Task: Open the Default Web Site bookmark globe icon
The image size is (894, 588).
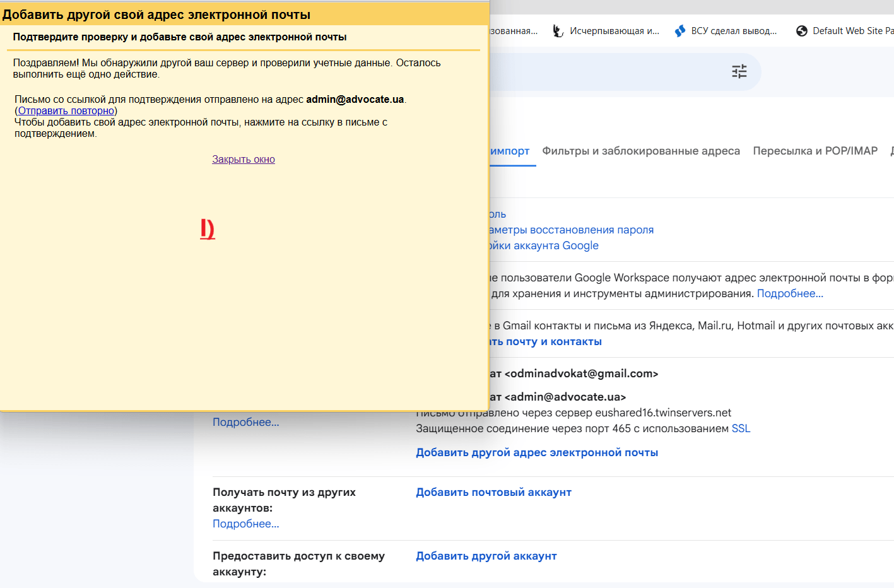Action: tap(802, 31)
